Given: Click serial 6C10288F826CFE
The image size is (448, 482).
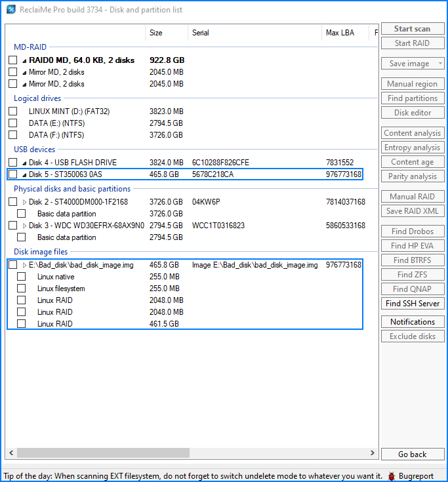Looking at the screenshot, I should click(x=220, y=163).
